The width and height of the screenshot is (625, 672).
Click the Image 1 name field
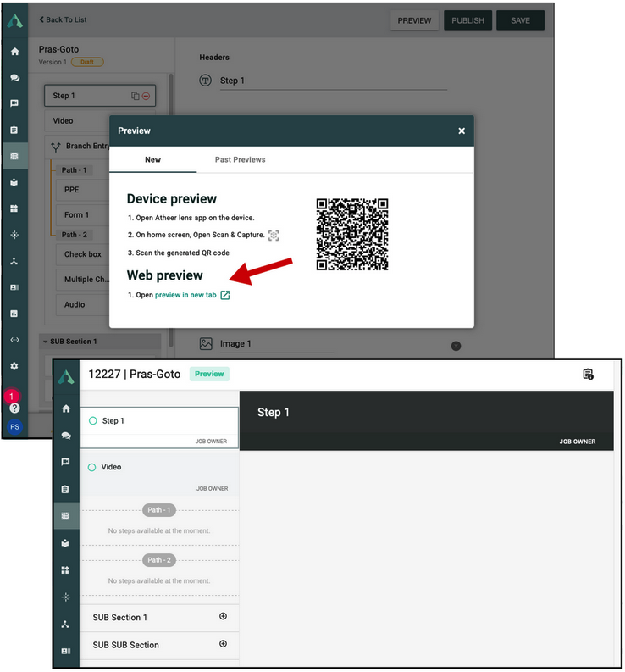(276, 344)
